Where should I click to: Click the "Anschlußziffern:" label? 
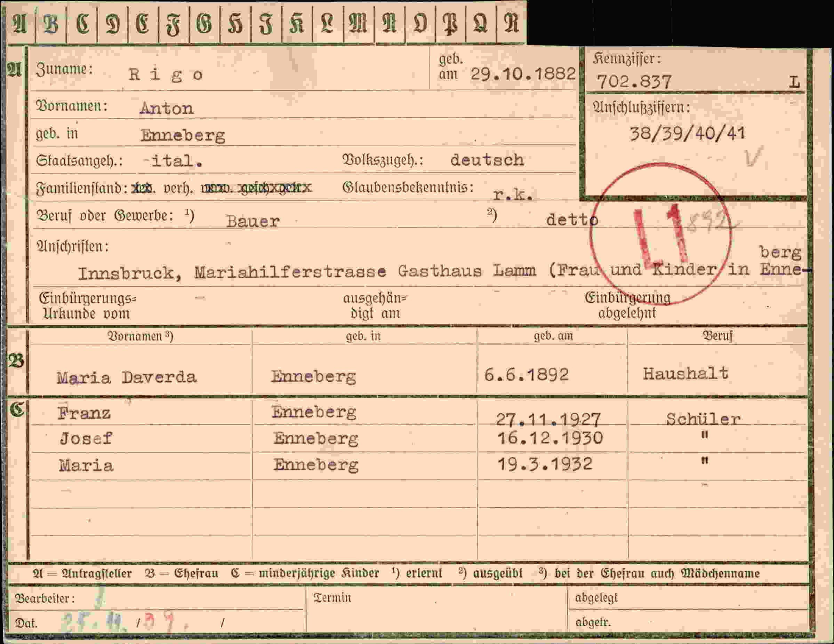click(x=642, y=107)
